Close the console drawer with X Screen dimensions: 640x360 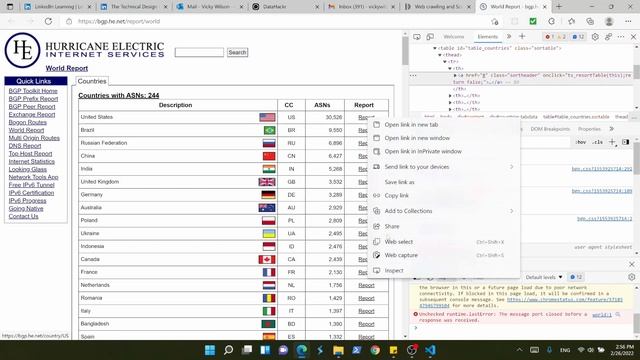[631, 264]
